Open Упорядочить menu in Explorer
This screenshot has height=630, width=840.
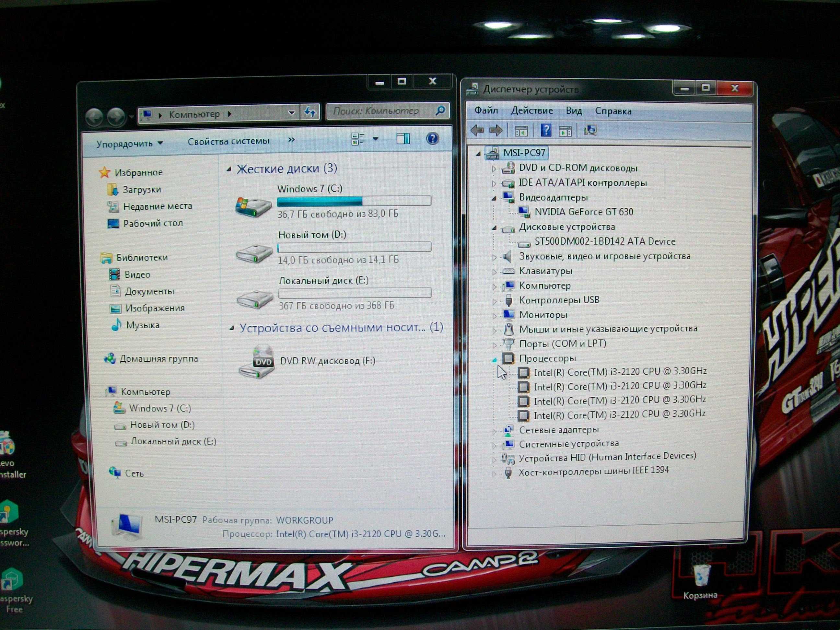tap(130, 143)
